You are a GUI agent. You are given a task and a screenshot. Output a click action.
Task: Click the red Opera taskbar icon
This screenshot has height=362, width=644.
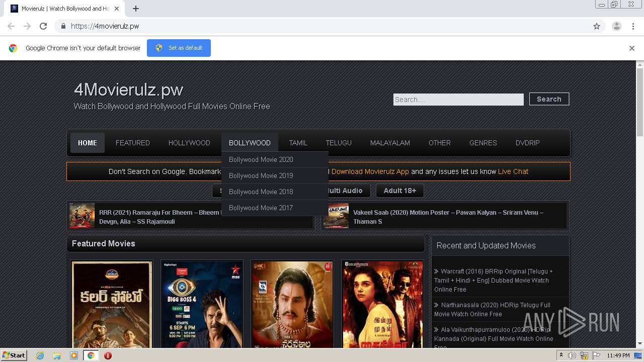point(108,355)
